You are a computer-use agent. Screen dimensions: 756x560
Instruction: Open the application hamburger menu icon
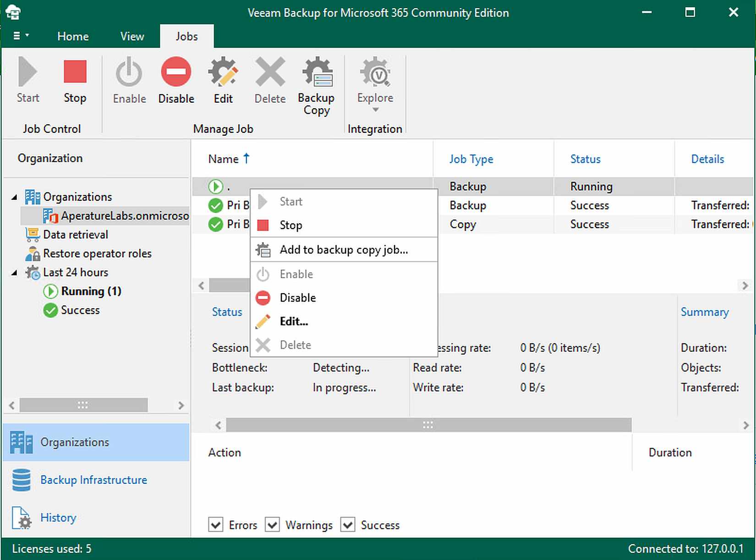point(17,36)
